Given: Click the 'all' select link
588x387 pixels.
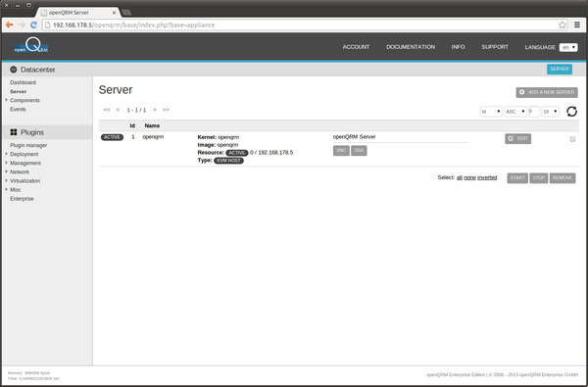Looking at the screenshot, I should click(460, 177).
